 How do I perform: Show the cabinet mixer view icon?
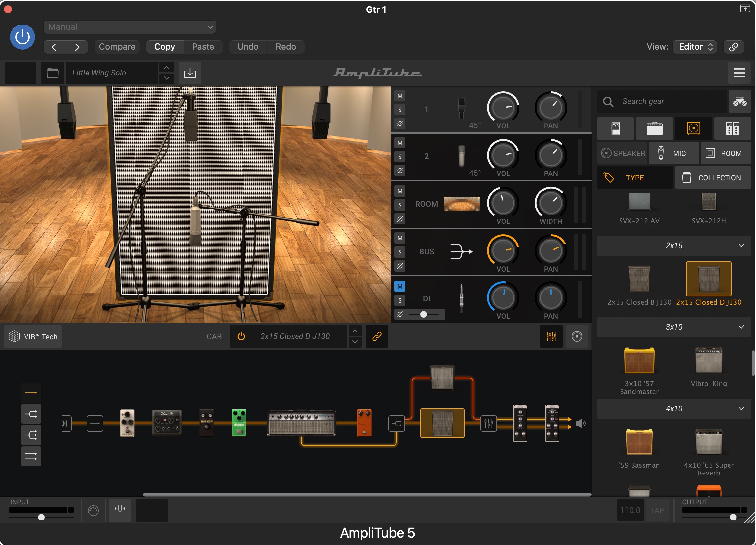[551, 336]
